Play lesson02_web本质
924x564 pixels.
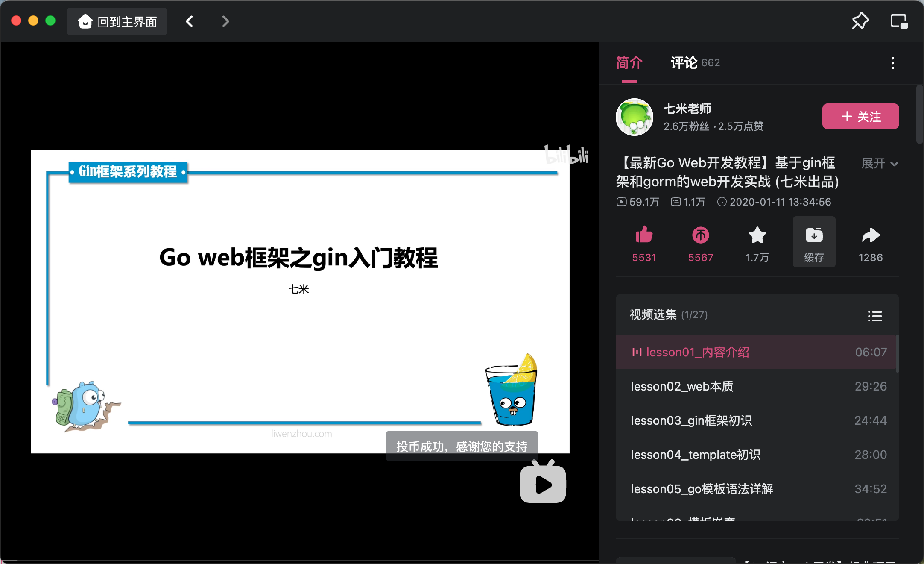755,386
